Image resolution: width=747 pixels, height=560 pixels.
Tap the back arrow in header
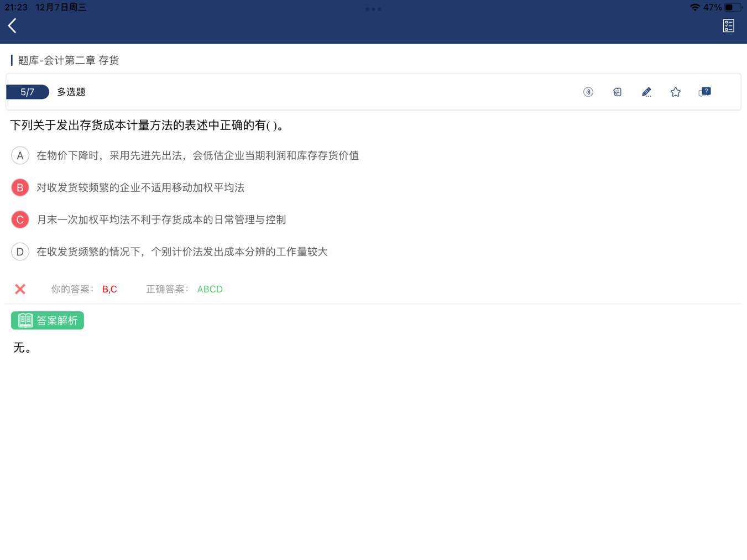click(x=12, y=25)
